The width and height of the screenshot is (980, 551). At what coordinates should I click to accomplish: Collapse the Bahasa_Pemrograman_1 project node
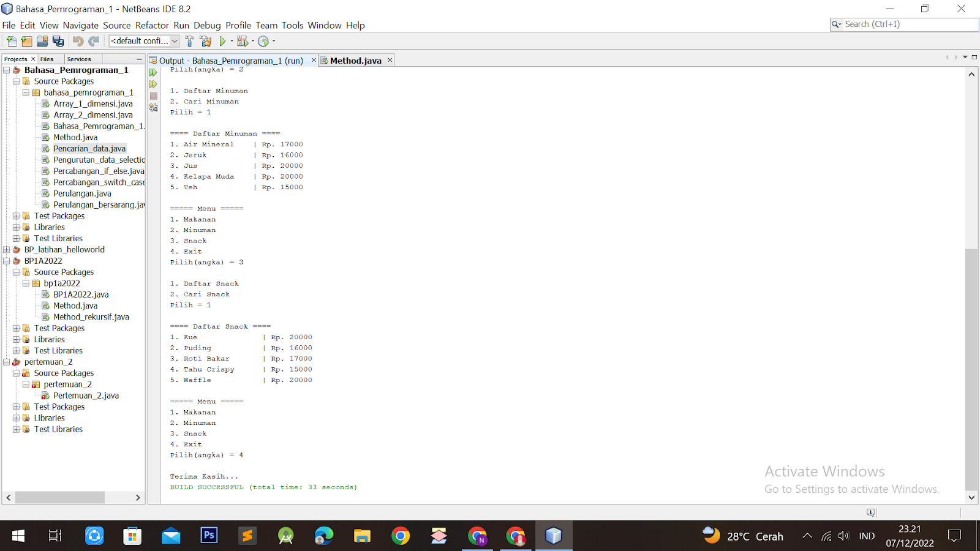point(7,70)
